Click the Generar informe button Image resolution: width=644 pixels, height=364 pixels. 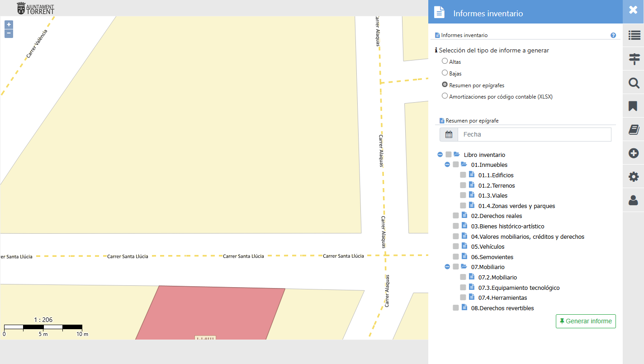586,321
